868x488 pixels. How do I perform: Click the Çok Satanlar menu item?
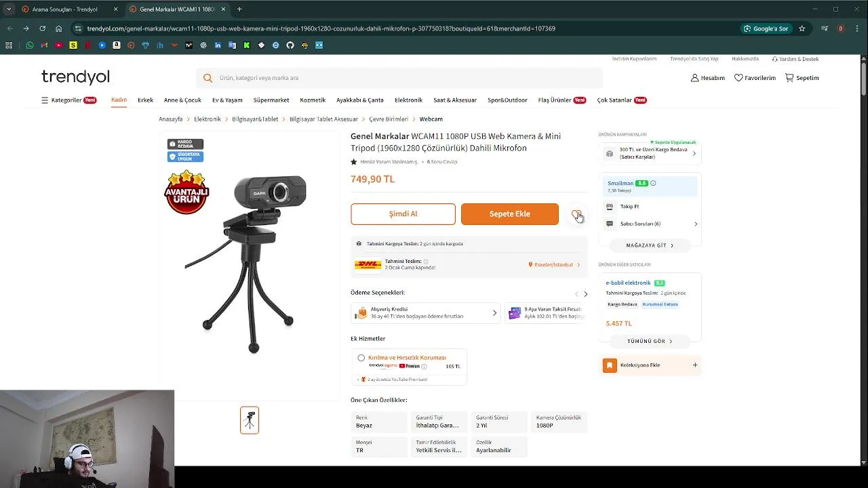[622, 100]
